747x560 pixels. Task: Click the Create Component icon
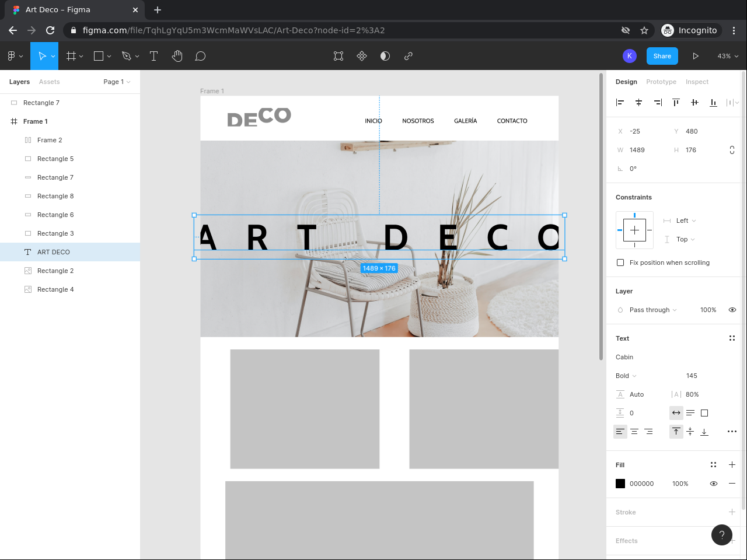(362, 56)
